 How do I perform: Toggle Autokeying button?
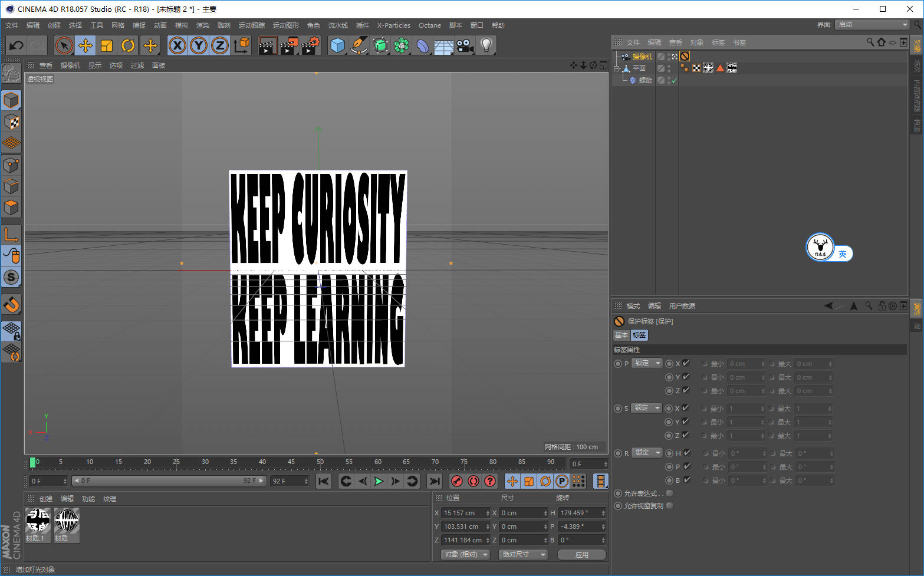pos(473,481)
